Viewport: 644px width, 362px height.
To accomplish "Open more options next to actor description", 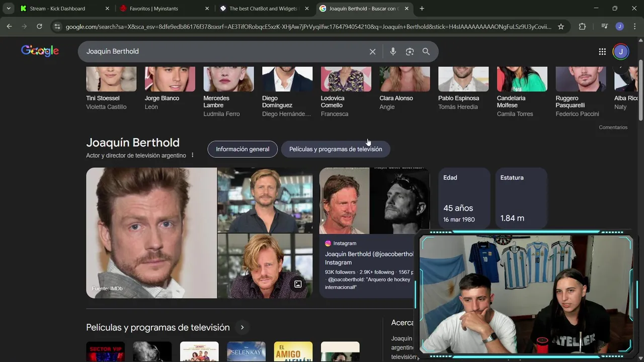I will click(x=192, y=155).
